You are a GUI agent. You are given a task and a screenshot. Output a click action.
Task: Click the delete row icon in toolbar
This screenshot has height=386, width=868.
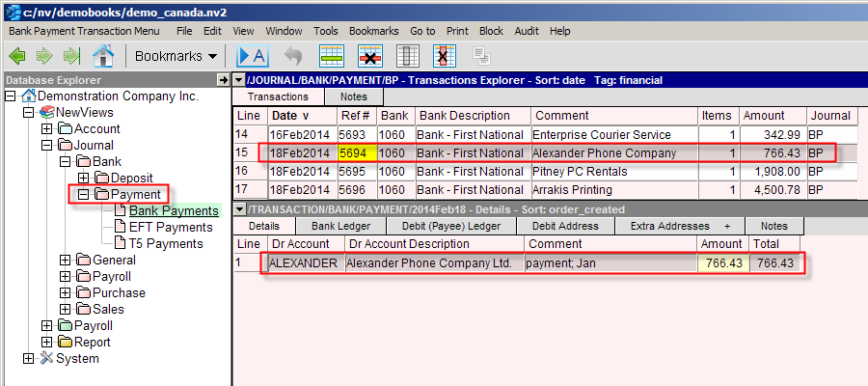coord(370,55)
